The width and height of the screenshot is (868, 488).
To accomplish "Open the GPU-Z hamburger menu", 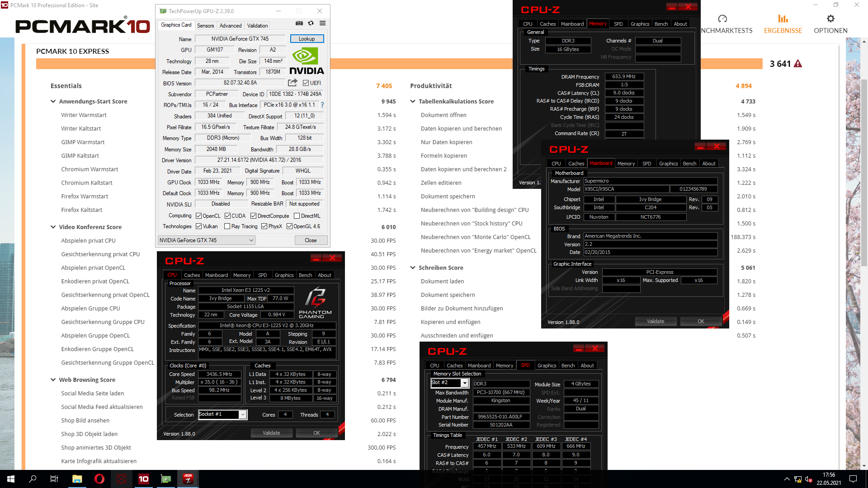I will point(322,23).
